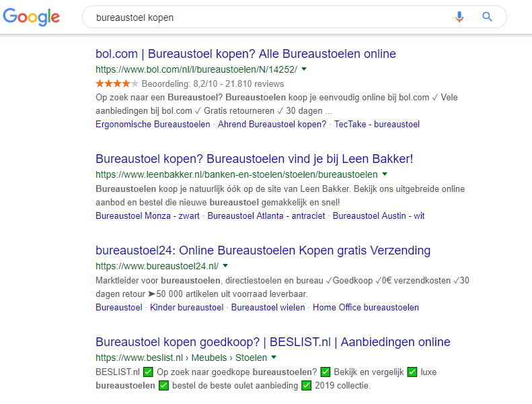Open Bureaustoel Austin - wit sitelink
The image size is (532, 404).
coord(378,215)
